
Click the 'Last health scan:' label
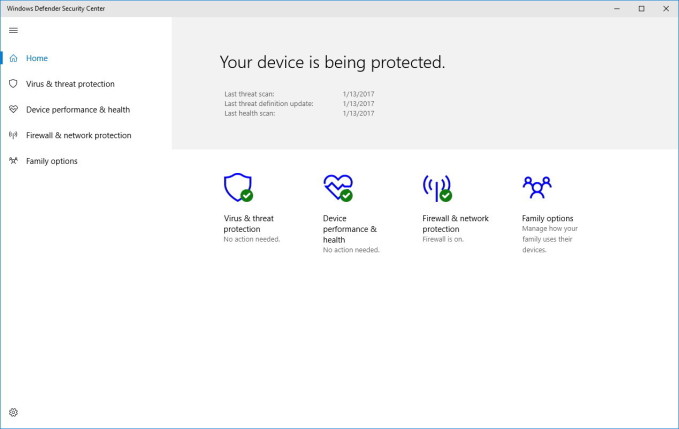[x=249, y=113]
